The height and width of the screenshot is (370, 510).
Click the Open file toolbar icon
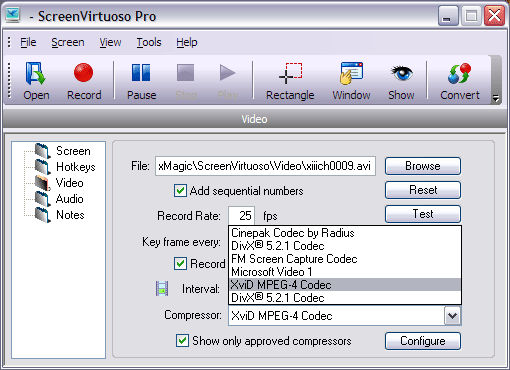click(35, 74)
